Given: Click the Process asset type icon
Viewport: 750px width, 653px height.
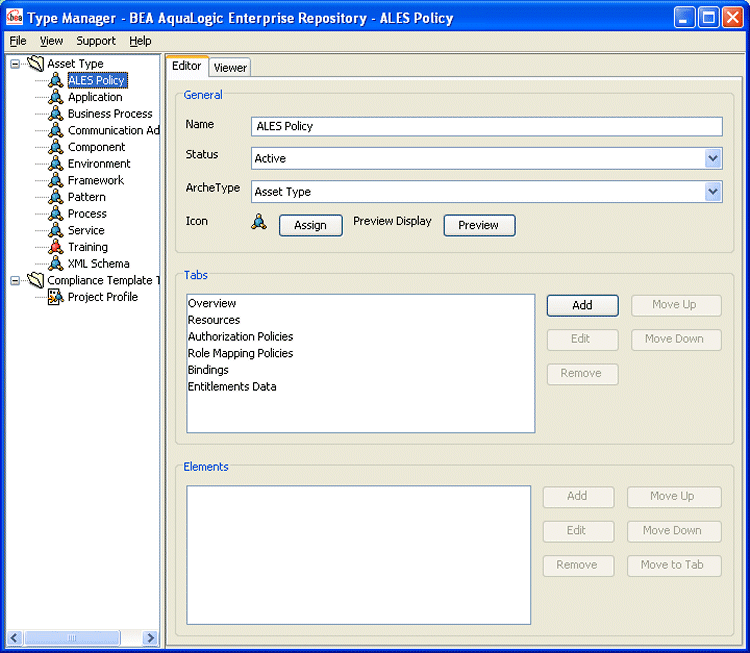Looking at the screenshot, I should click(x=56, y=213).
